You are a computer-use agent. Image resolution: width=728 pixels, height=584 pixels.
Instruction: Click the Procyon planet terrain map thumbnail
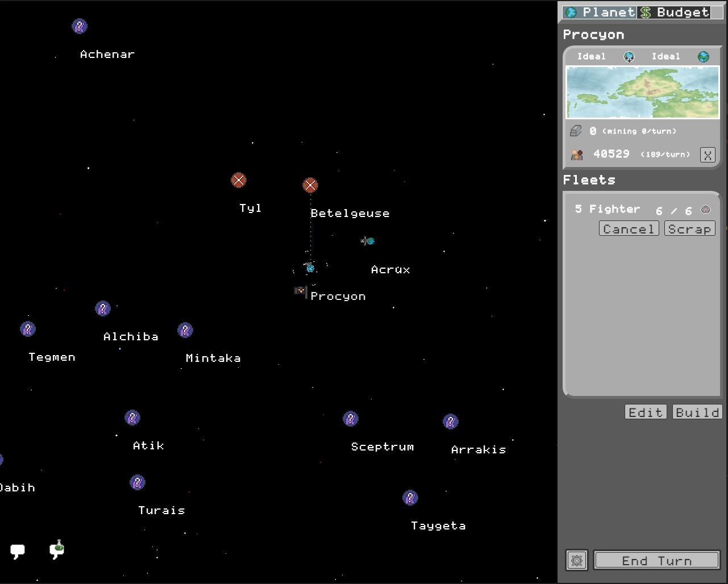(x=642, y=92)
